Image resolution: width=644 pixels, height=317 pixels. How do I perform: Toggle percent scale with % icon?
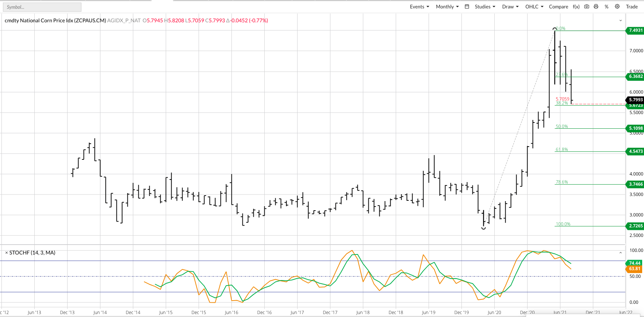(x=606, y=7)
